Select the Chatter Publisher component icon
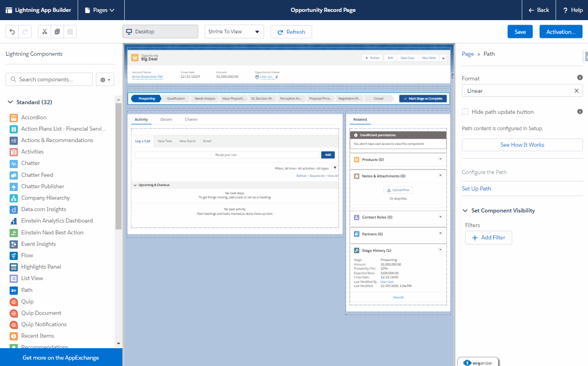Screen dimensions: 588x366 pyautogui.click(x=13, y=186)
